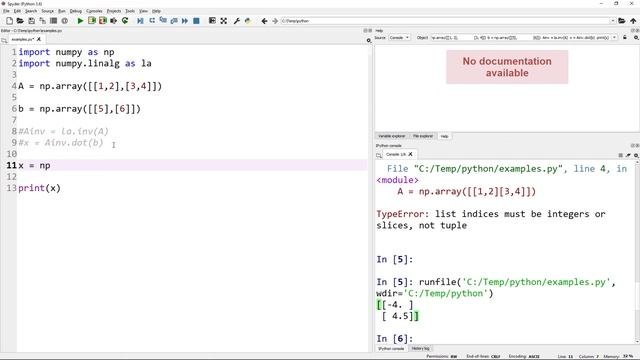Open the Help pane options gear

pos(636,38)
